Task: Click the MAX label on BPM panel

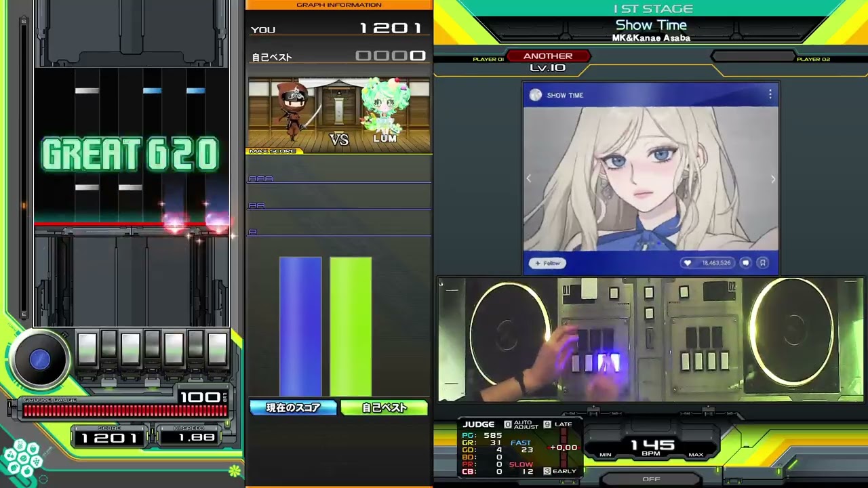Action: (696, 455)
